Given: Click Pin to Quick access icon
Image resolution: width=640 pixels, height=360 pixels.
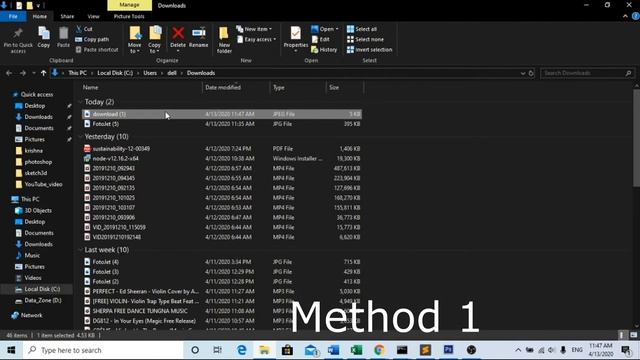Looking at the screenshot, I should click(18, 33).
